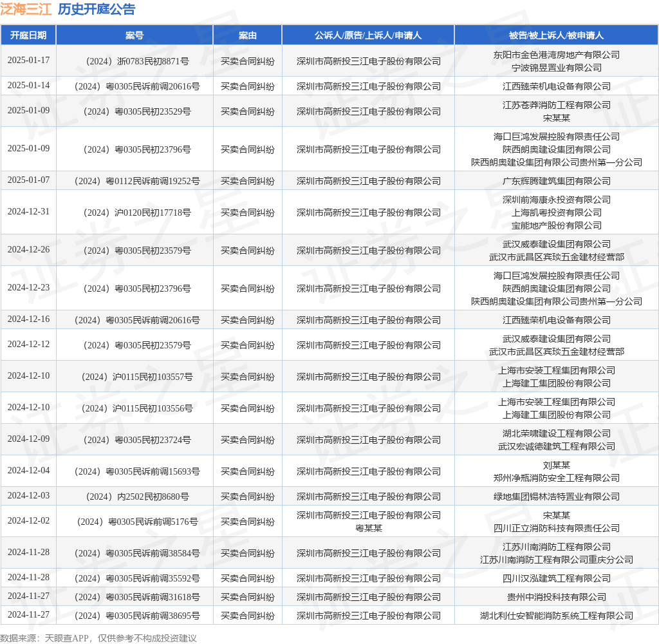659x644 pixels.
Task: Select date 2025-01-17
Action: [28, 60]
